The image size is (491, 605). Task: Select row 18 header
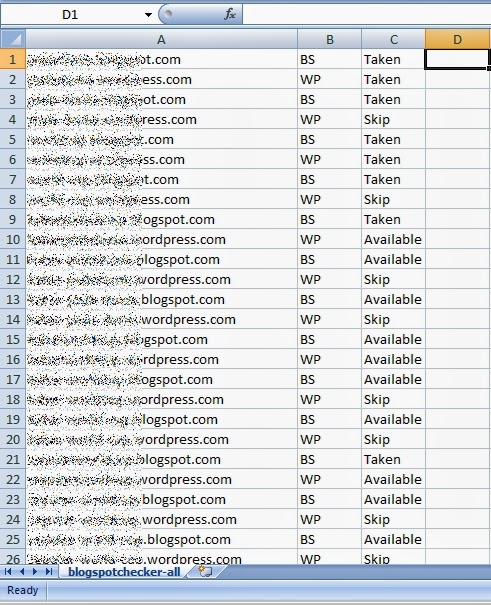pos(13,399)
